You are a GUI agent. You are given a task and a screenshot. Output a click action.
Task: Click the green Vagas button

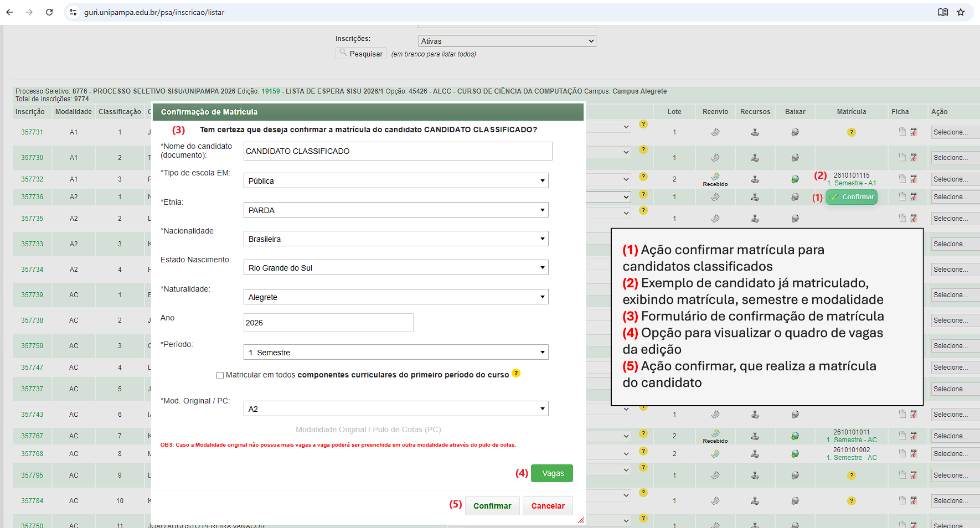point(552,473)
